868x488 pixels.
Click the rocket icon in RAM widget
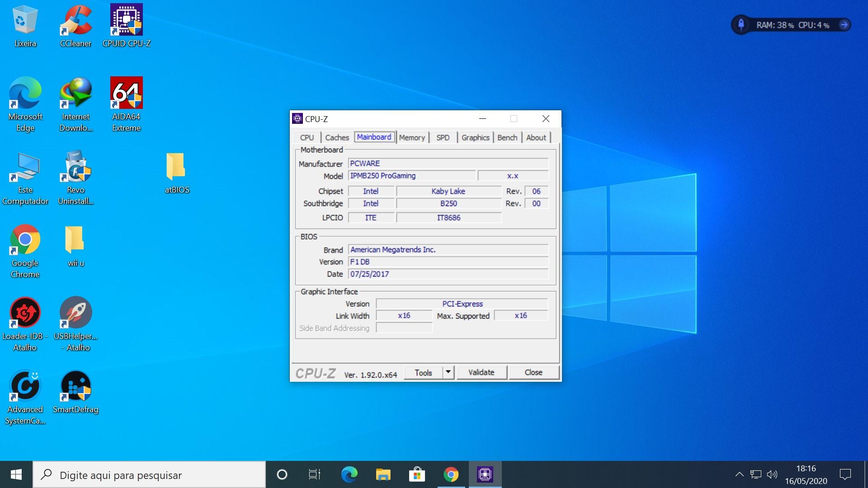pyautogui.click(x=741, y=25)
